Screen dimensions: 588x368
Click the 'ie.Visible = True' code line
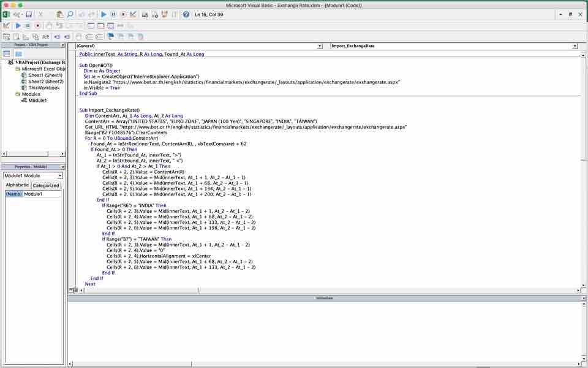[x=101, y=88]
